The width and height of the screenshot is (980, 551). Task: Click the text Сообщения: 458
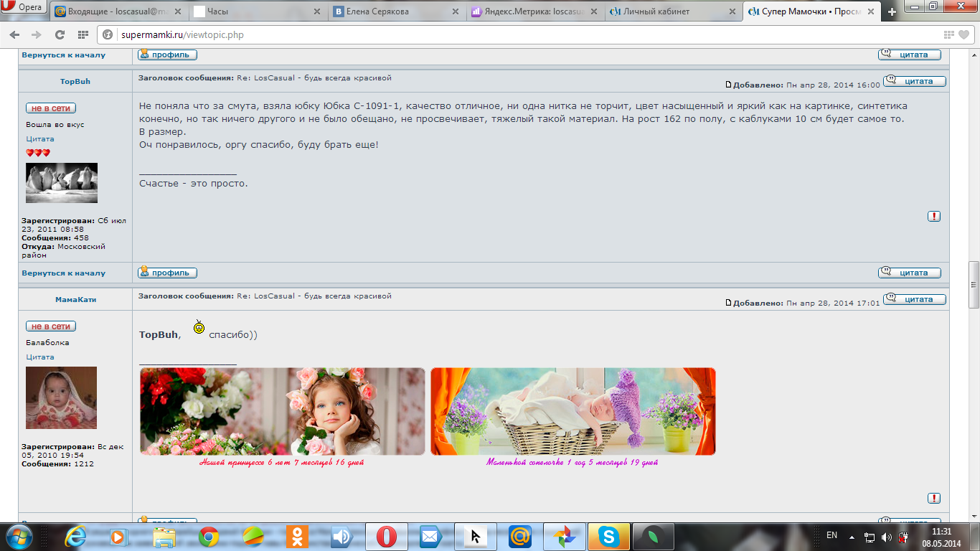point(55,237)
